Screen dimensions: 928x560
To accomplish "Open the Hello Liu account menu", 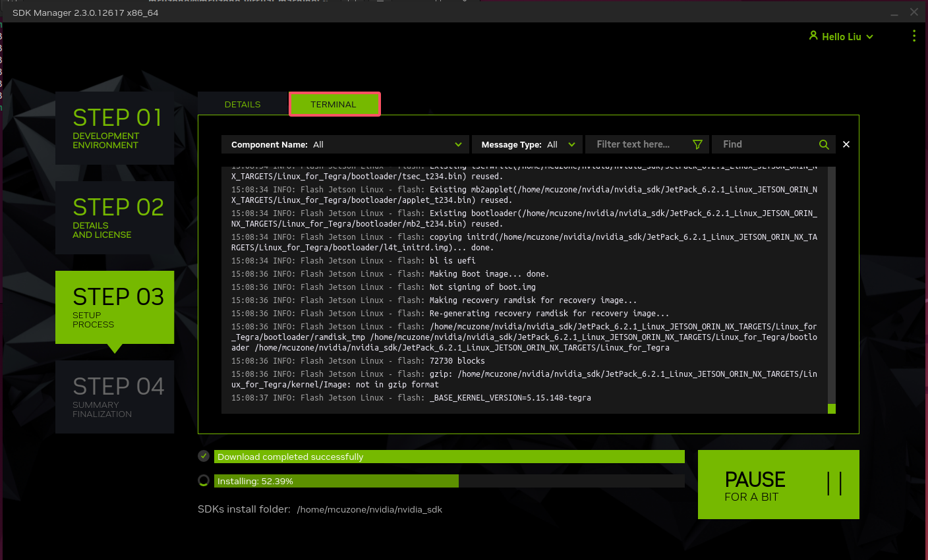I will coord(841,37).
